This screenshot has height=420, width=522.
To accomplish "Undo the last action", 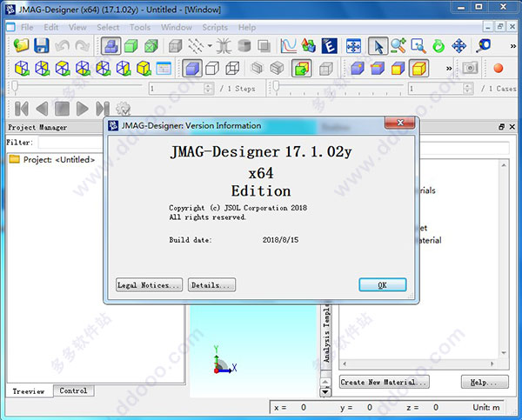I will click(x=63, y=46).
